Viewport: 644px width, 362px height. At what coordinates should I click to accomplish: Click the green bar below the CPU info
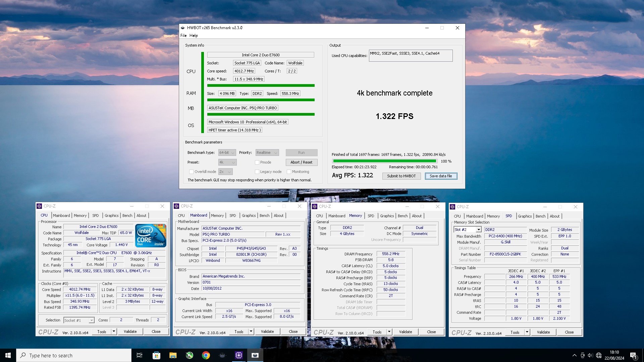pos(261,85)
